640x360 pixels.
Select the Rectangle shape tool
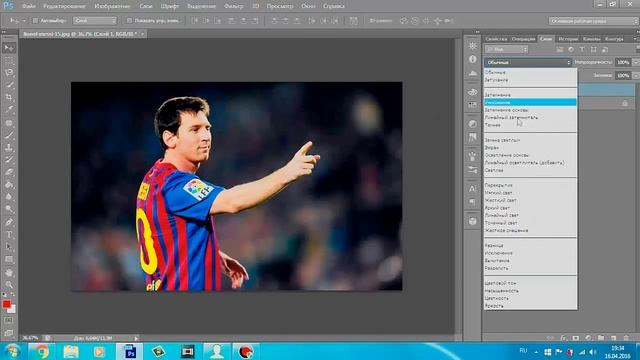click(x=9, y=260)
